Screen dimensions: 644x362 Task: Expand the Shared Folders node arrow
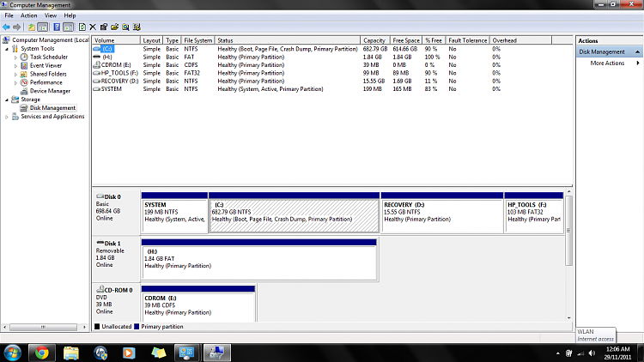[15, 75]
